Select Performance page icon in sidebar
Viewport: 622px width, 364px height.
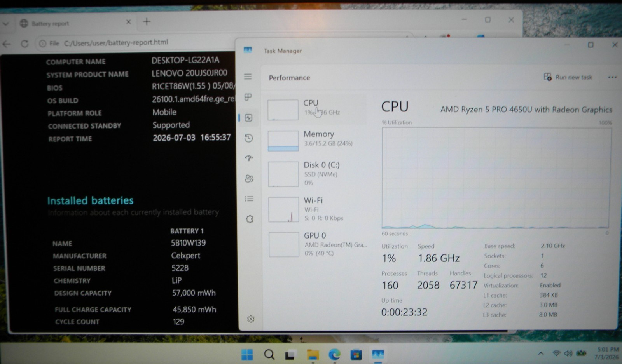point(248,118)
